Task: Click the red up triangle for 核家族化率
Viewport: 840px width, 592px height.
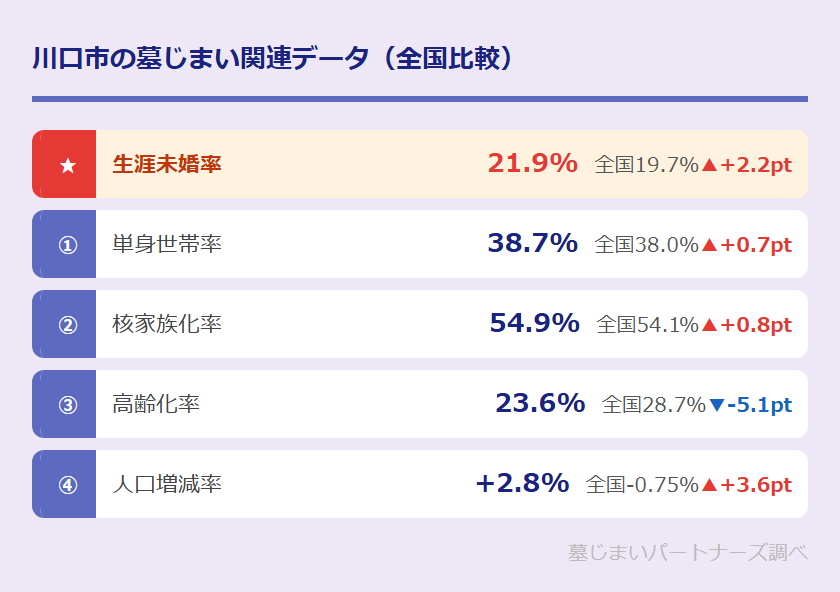Action: pyautogui.click(x=710, y=325)
